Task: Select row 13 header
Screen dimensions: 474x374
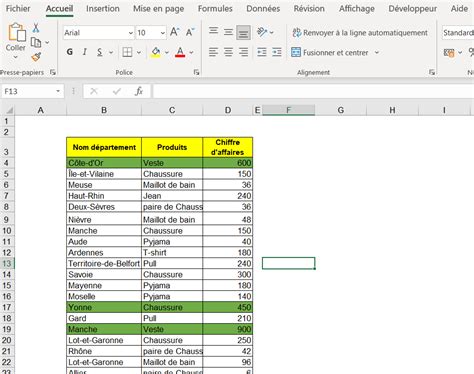Action: click(7, 263)
